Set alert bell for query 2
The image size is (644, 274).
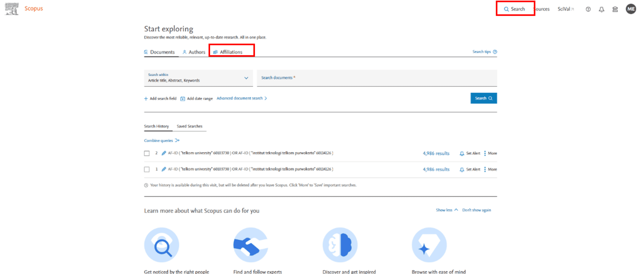pyautogui.click(x=470, y=153)
